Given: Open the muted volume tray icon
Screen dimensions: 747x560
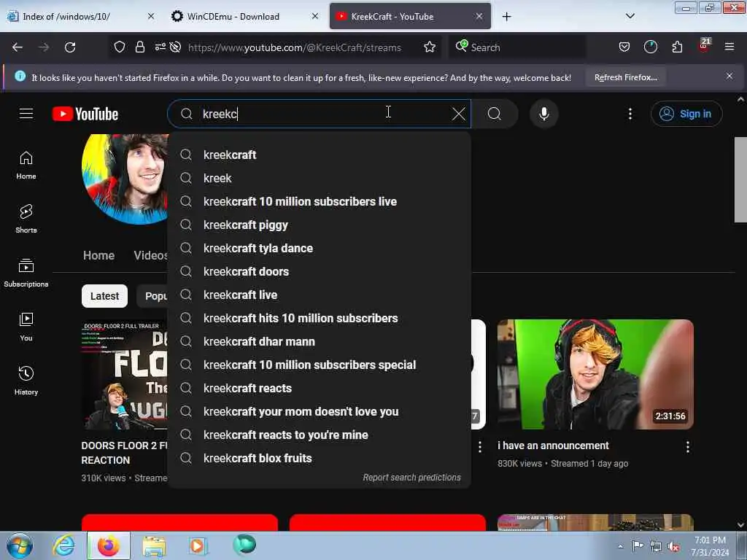Looking at the screenshot, I should (x=673, y=546).
